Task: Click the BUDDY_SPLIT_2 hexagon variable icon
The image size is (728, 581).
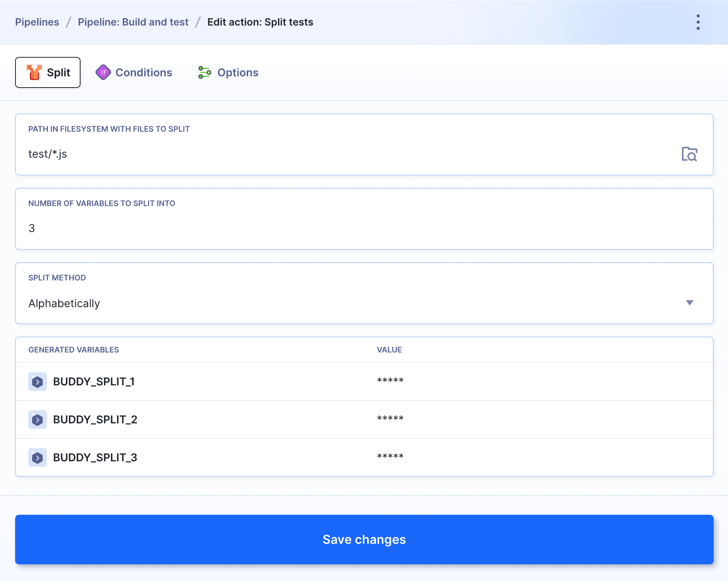Action: pyautogui.click(x=37, y=419)
